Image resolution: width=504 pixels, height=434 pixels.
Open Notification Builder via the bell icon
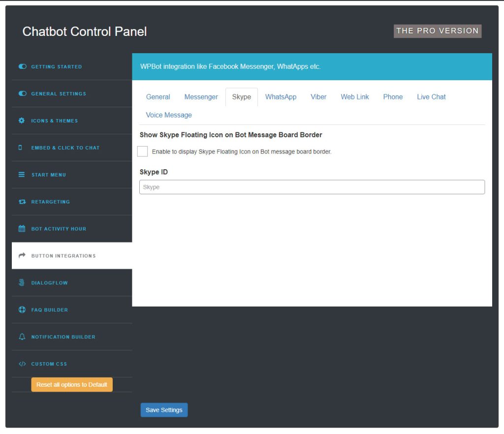[x=22, y=337]
